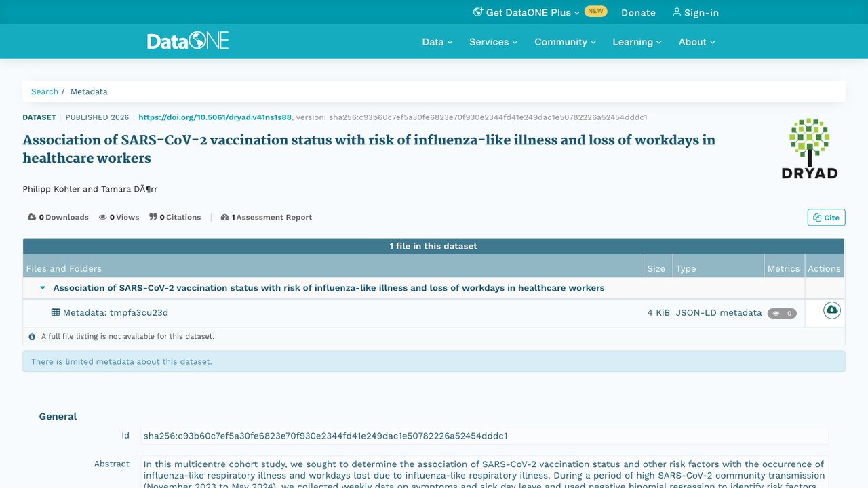The width and height of the screenshot is (868, 488).
Task: Click the Metadata breadcrumb item
Action: point(89,91)
